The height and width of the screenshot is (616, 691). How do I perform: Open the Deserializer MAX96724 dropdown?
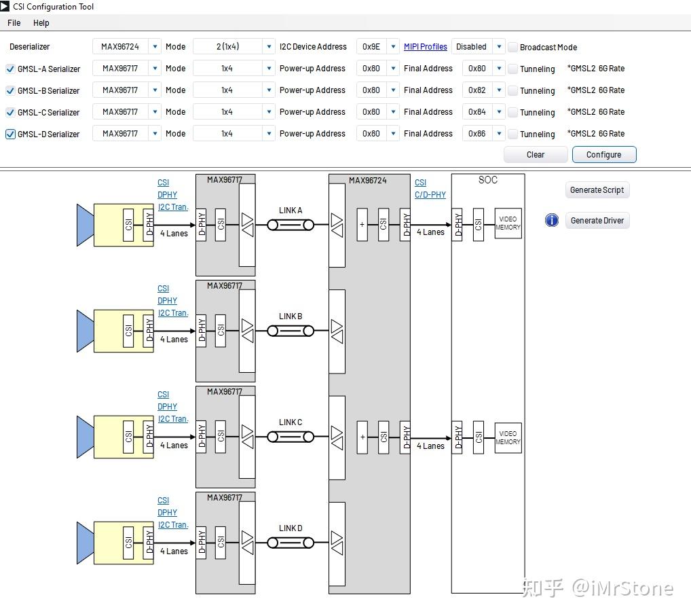[155, 47]
